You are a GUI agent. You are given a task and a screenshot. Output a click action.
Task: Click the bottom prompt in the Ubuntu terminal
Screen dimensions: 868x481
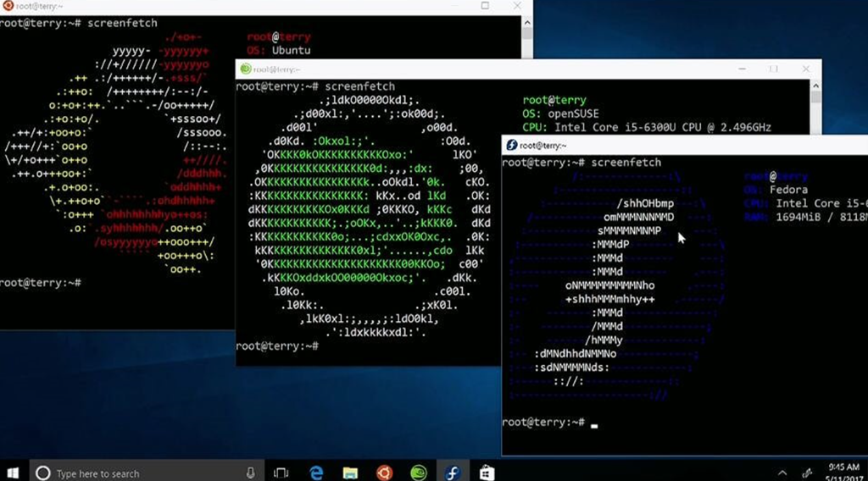[x=41, y=283]
